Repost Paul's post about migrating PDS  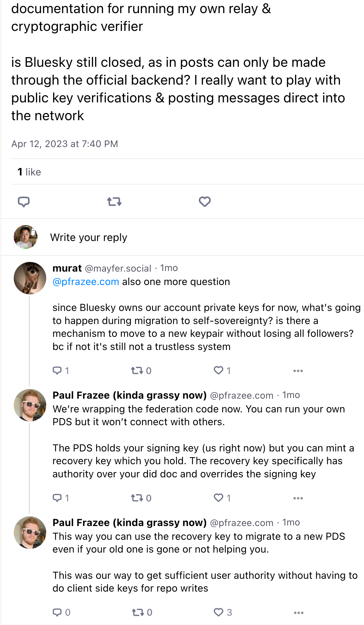(138, 612)
